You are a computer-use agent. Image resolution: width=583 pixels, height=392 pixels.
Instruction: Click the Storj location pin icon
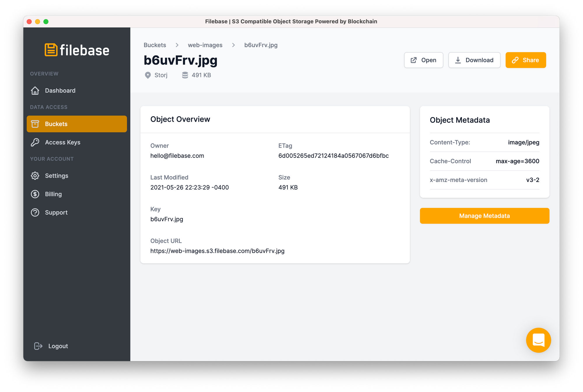click(148, 75)
